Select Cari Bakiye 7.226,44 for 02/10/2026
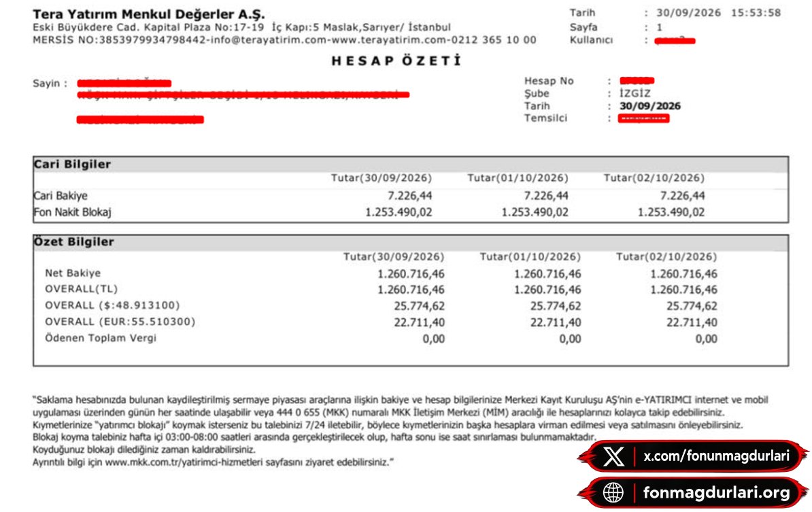Image resolution: width=812 pixels, height=512 pixels. 682,196
